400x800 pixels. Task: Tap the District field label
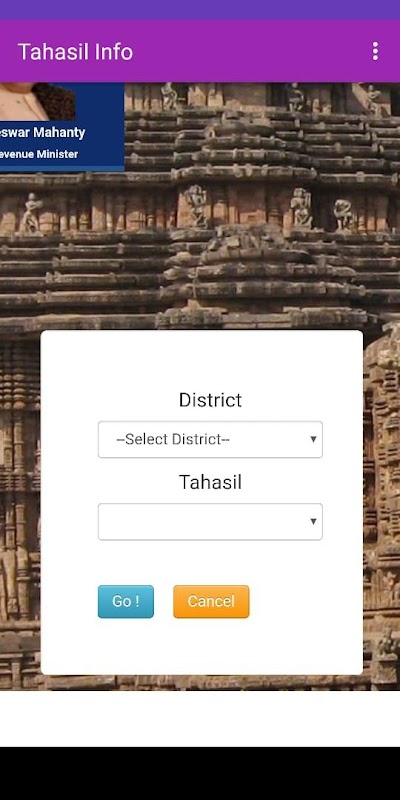pos(210,400)
